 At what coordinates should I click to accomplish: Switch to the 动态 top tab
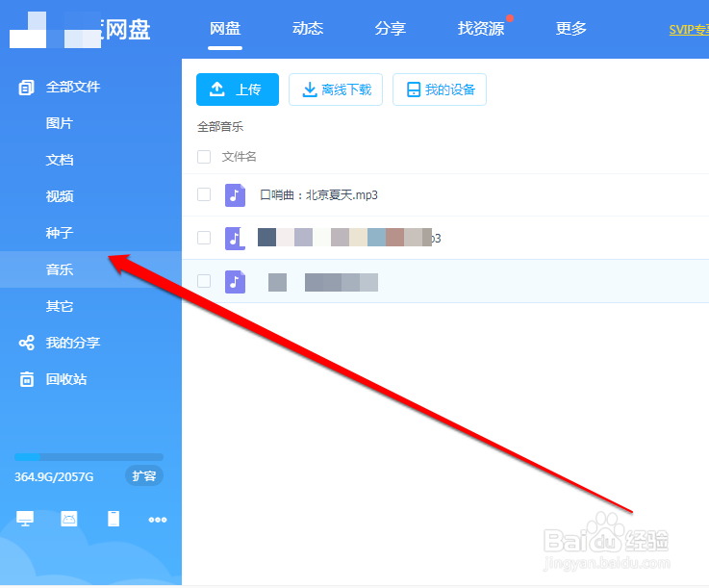[x=308, y=29]
